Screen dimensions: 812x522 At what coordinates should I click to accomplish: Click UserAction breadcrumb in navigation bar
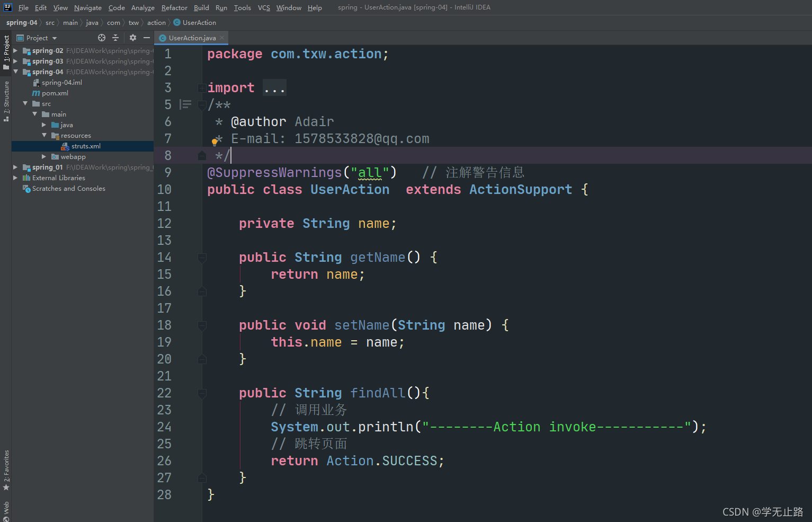(195, 22)
